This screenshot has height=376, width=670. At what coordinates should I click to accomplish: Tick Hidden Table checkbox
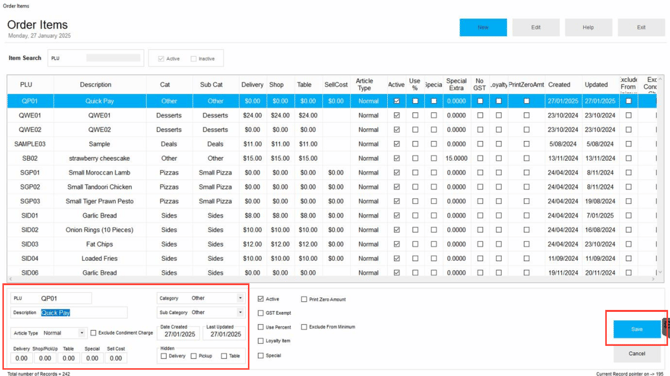point(224,356)
